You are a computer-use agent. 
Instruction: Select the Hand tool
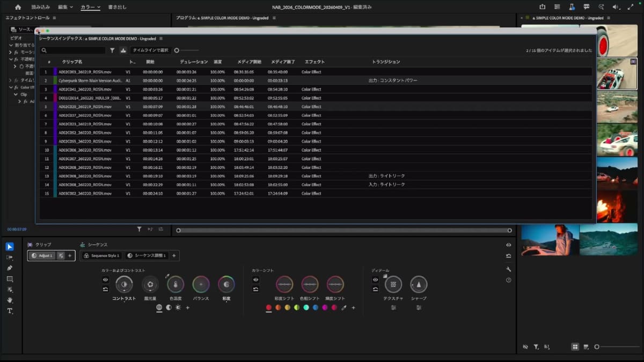[x=10, y=300]
